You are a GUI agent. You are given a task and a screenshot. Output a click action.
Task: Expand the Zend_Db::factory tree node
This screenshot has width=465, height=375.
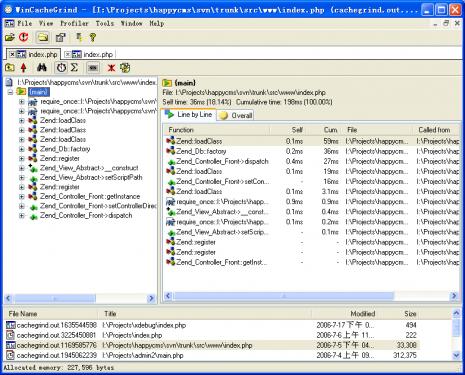[22, 149]
